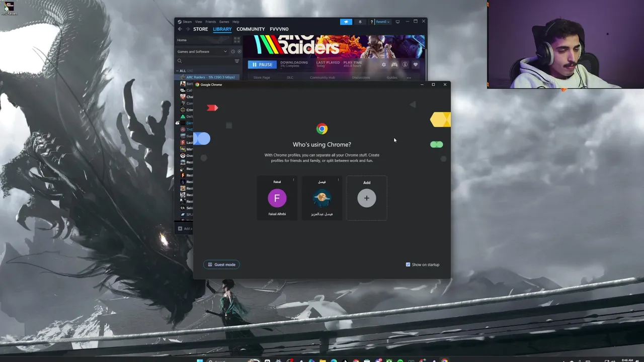Image resolution: width=644 pixels, height=362 pixels.
Task: Open Chrome Guest mode
Action: coord(222,264)
